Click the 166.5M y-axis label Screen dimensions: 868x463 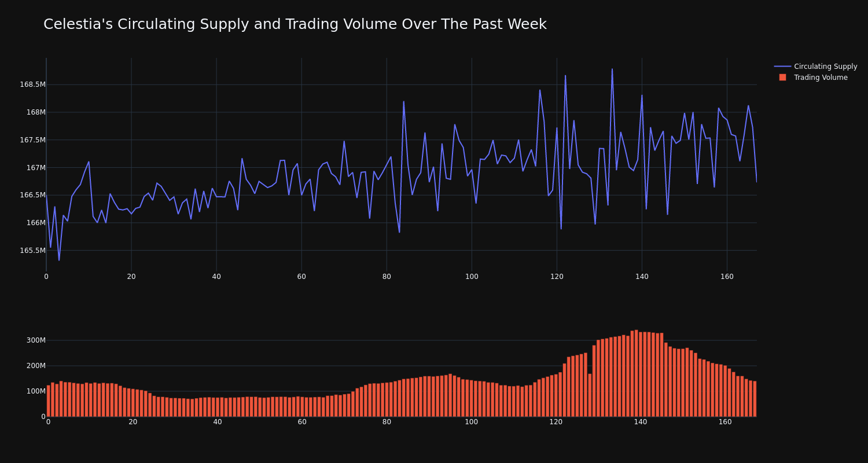32,195
